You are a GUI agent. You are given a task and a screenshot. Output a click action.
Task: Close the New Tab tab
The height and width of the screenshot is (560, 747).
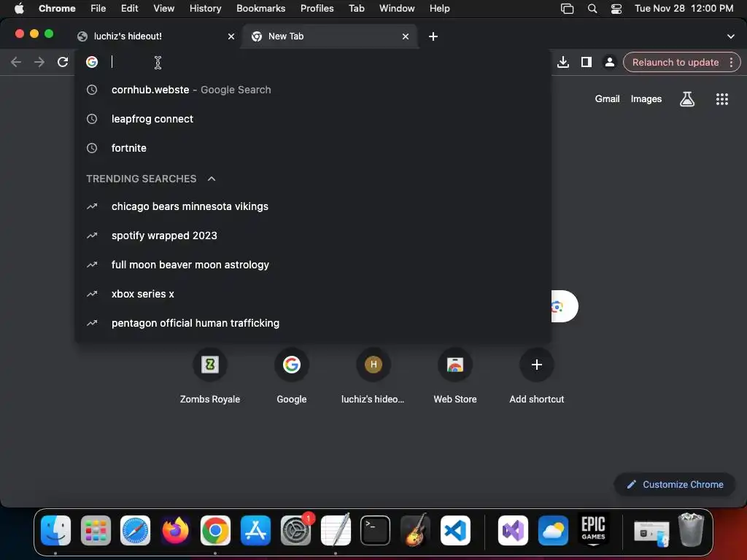pos(406,36)
